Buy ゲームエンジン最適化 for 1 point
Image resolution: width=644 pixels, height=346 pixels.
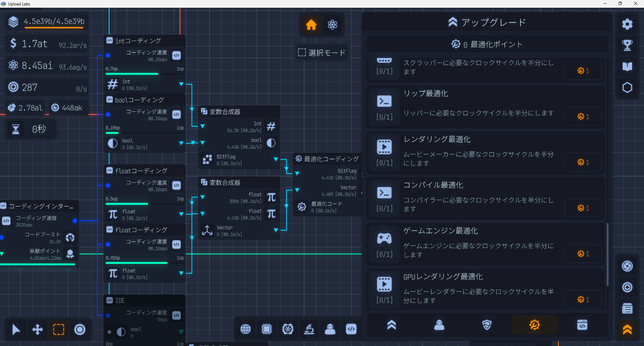coord(583,254)
